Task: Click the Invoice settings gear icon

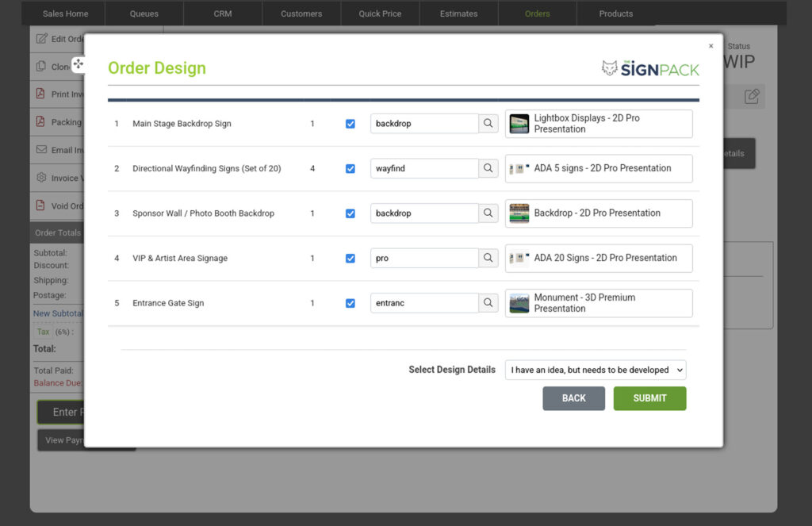Action: pos(41,177)
